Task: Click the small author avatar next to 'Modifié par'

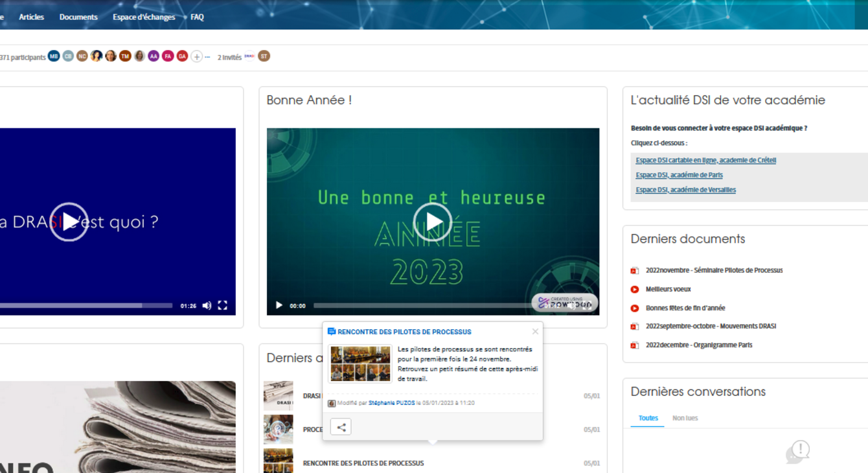Action: point(332,403)
